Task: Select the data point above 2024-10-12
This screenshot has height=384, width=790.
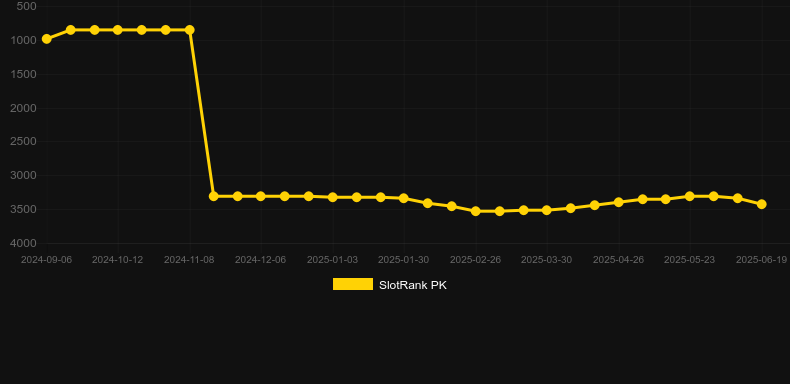Action: 118,30
